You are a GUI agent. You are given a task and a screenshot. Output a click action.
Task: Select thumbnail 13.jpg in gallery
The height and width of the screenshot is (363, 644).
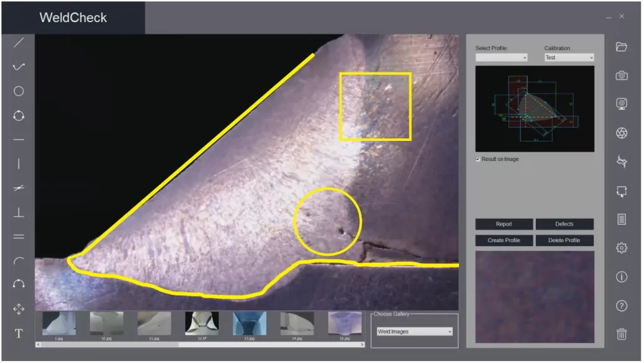tap(250, 323)
